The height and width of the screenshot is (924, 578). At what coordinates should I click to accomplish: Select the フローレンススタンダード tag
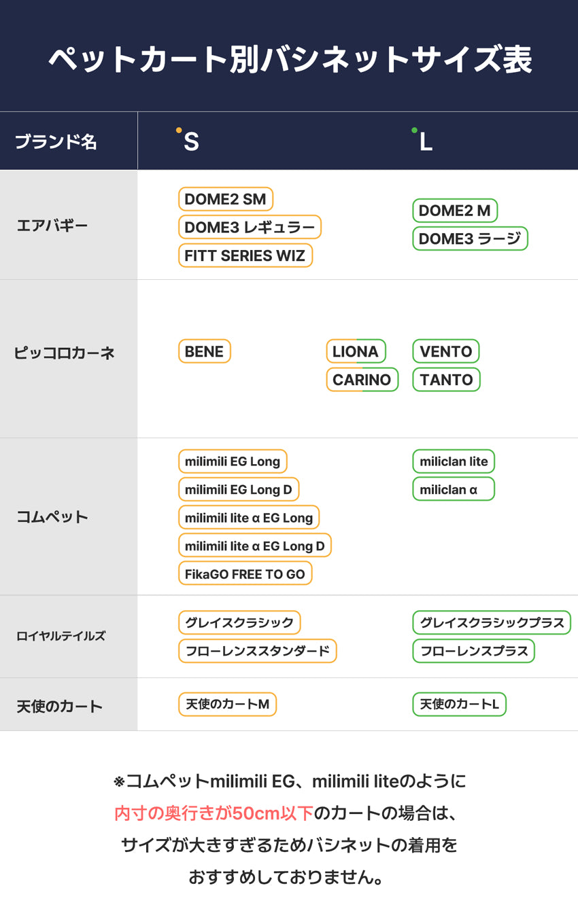coord(258,651)
